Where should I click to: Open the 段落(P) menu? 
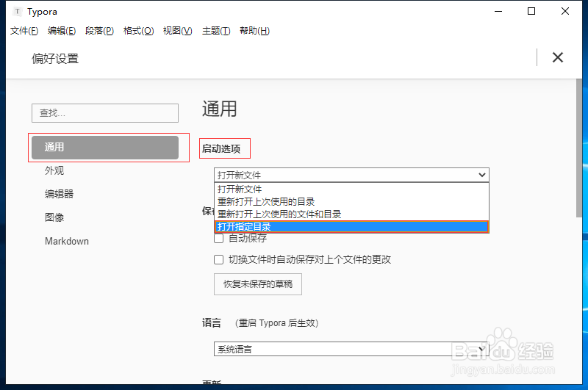99,31
